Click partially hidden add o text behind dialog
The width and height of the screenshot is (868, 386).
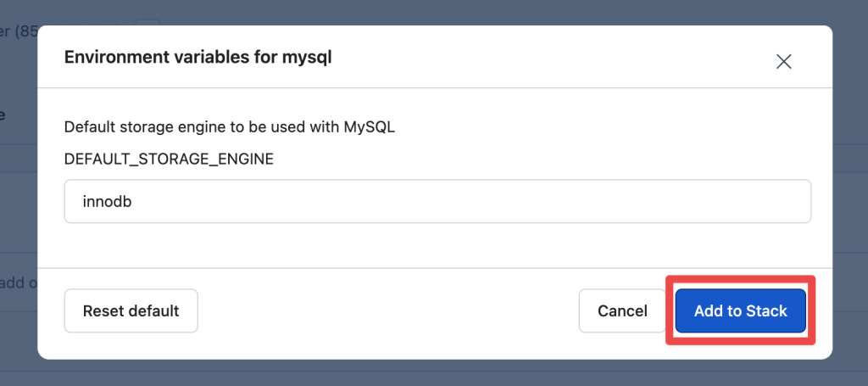click(x=19, y=283)
